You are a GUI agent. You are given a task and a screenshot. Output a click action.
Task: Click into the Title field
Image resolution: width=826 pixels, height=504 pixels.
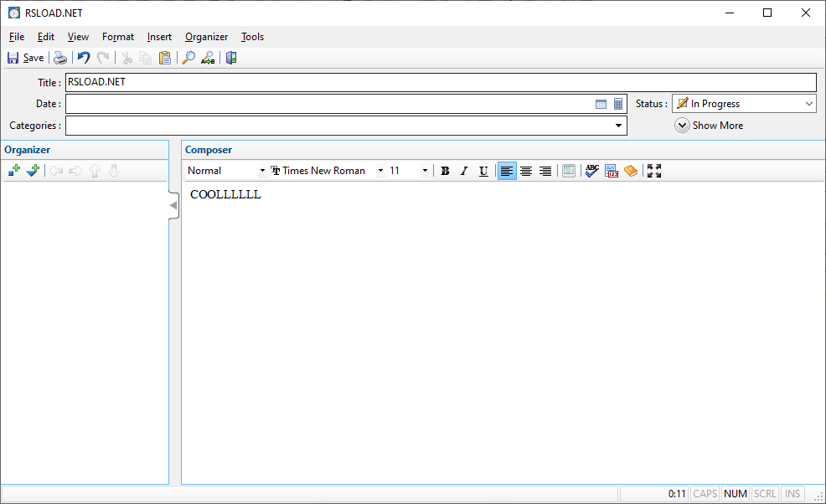441,82
